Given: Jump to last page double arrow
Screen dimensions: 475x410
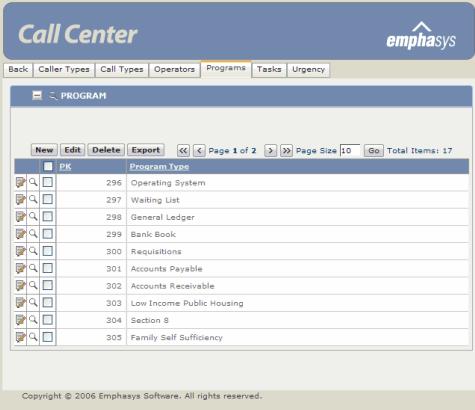Looking at the screenshot, I should (286, 151).
